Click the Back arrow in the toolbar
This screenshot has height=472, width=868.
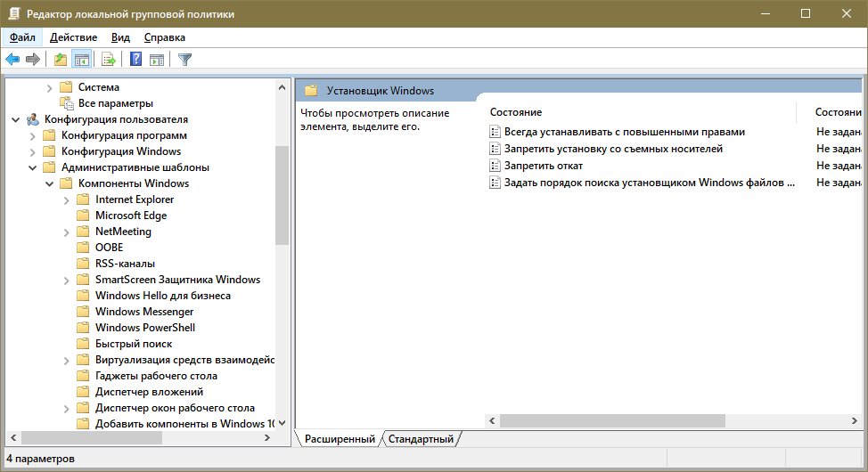tap(12, 60)
